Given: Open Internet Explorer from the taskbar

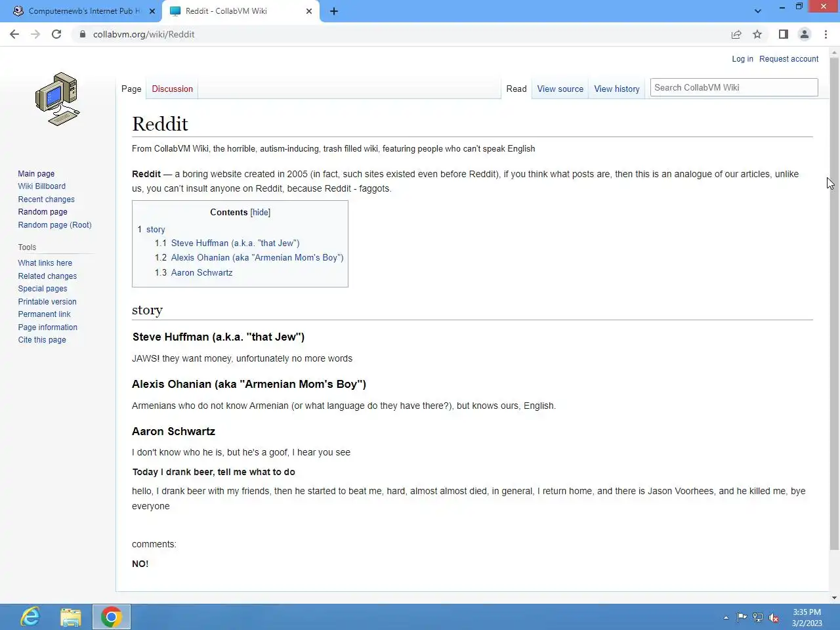Looking at the screenshot, I should point(30,617).
